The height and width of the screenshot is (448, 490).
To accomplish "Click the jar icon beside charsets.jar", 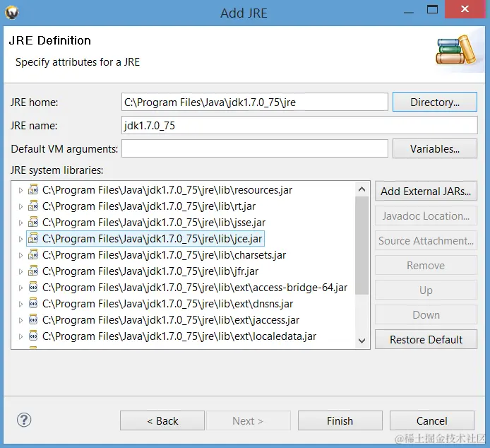I will pyautogui.click(x=33, y=254).
